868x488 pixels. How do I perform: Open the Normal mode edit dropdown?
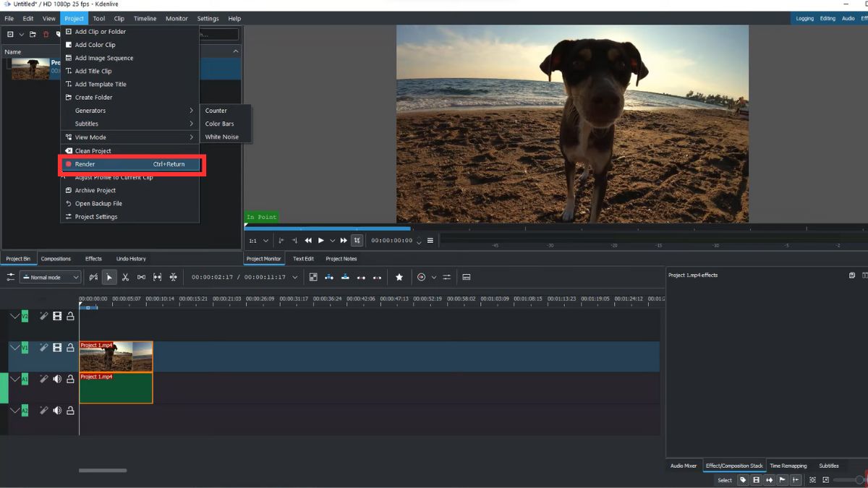click(50, 277)
